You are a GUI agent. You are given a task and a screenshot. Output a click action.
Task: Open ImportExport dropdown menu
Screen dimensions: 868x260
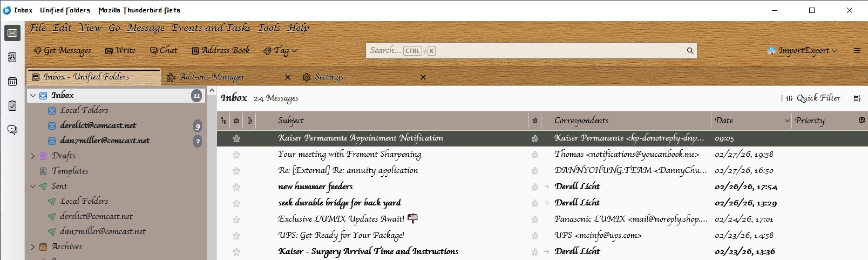(x=802, y=50)
